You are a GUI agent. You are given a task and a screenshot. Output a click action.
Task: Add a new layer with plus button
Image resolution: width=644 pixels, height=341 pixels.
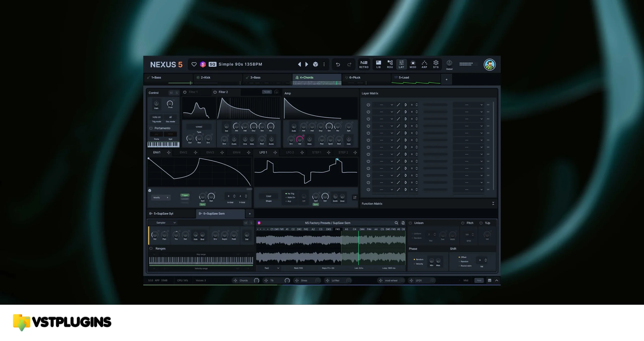pos(447,79)
